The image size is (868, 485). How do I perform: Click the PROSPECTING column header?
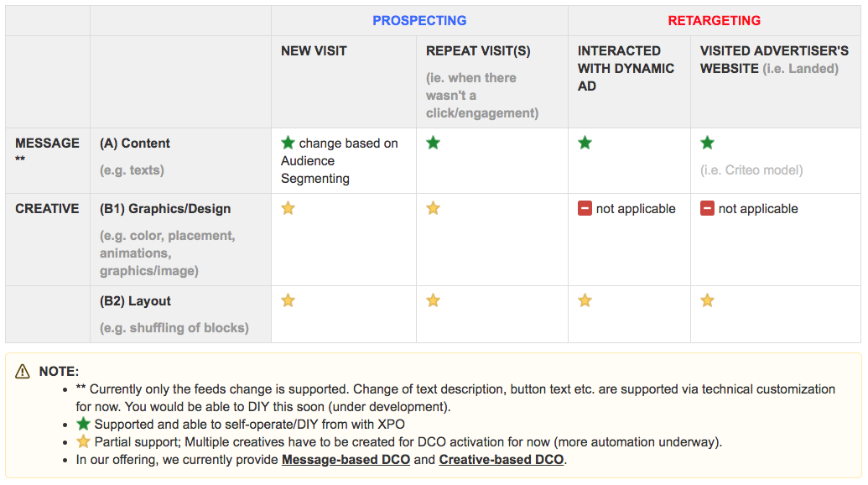[x=419, y=20]
